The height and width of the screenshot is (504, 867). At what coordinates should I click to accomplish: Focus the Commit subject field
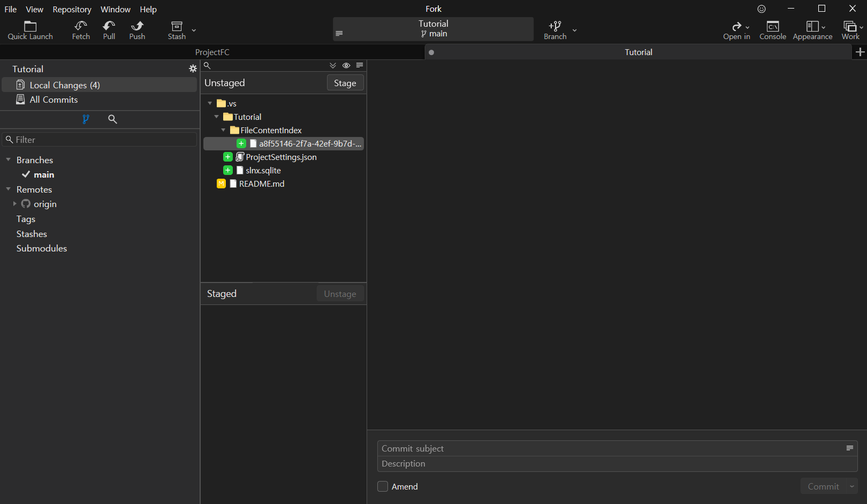[617, 448]
